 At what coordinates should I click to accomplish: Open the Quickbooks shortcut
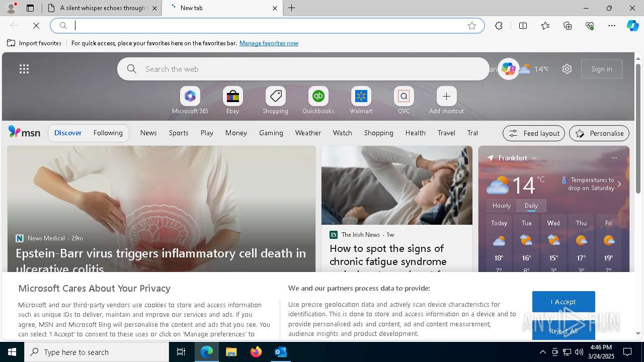318,101
